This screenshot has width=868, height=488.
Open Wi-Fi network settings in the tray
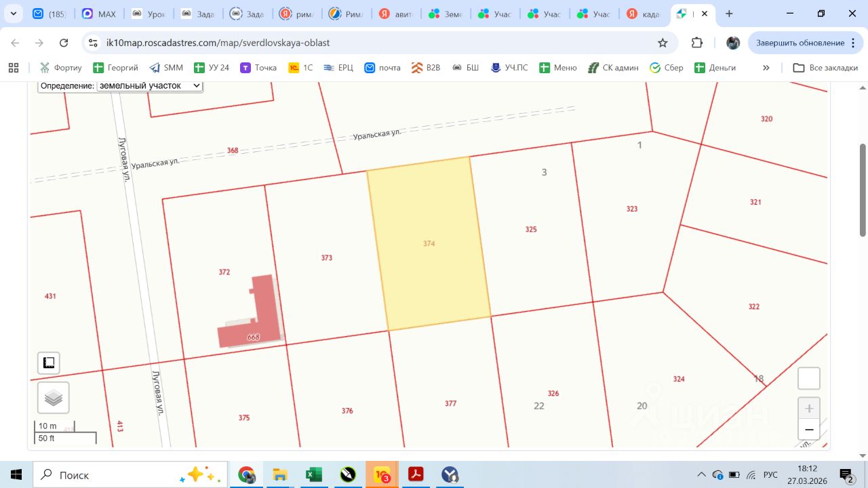[751, 474]
